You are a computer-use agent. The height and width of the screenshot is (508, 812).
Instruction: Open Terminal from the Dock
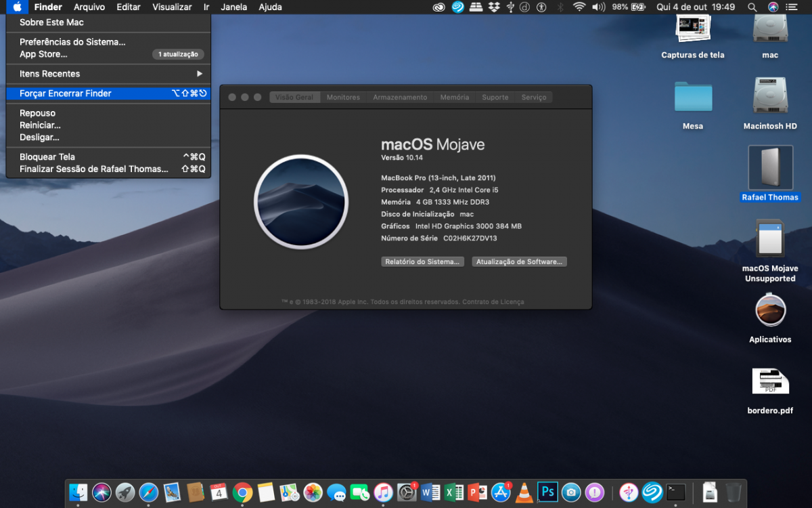[676, 492]
